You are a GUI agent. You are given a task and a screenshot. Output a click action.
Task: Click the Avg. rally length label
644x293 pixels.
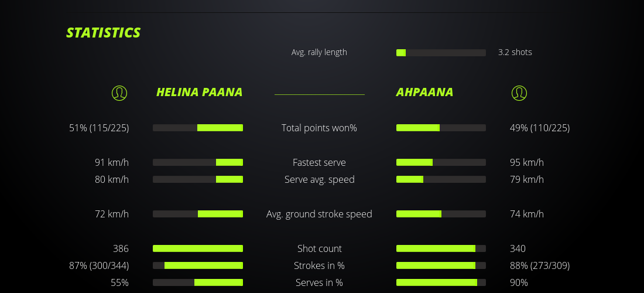pos(319,52)
